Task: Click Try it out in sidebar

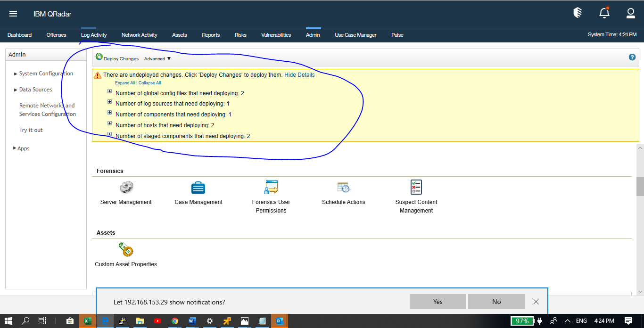Action: tap(31, 130)
